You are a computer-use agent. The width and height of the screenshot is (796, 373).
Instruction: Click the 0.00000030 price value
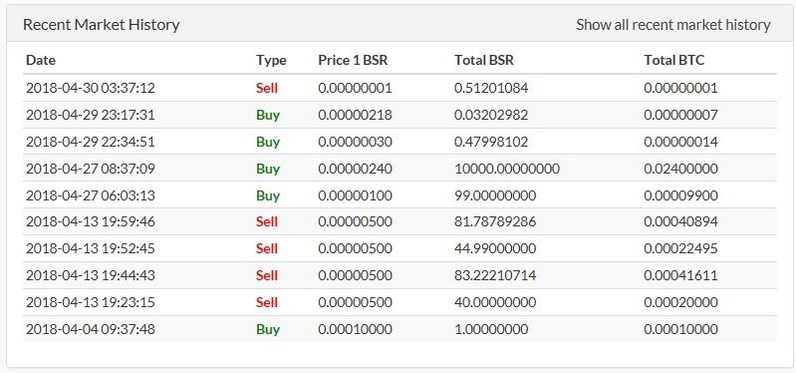[x=355, y=142]
